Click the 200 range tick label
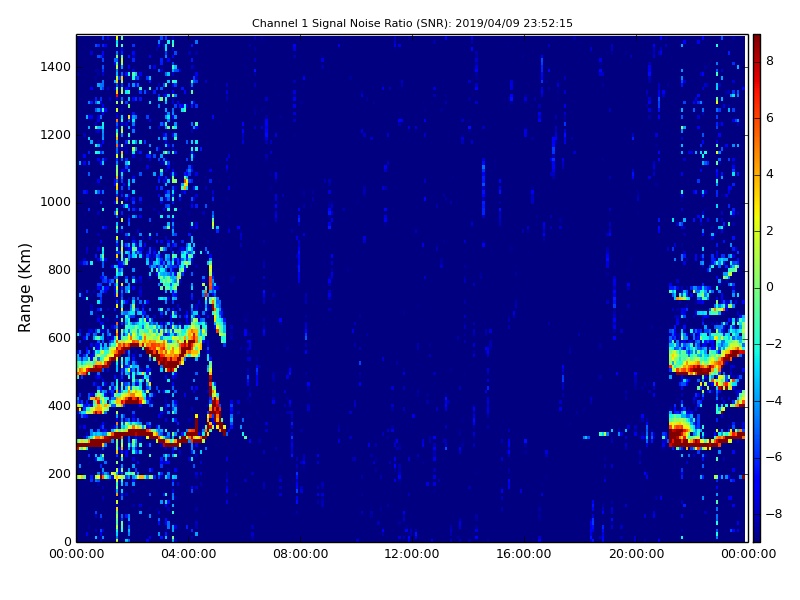The image size is (800, 600). coord(59,474)
